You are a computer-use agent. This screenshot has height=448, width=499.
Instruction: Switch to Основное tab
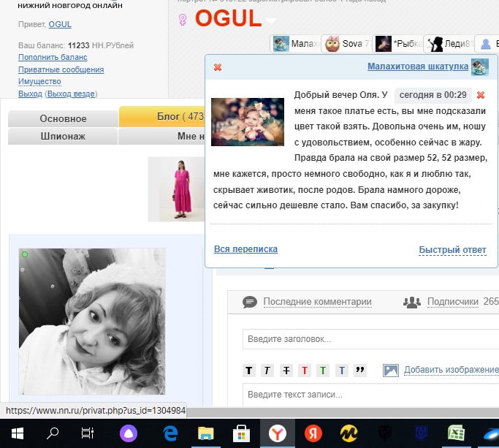[x=63, y=118]
